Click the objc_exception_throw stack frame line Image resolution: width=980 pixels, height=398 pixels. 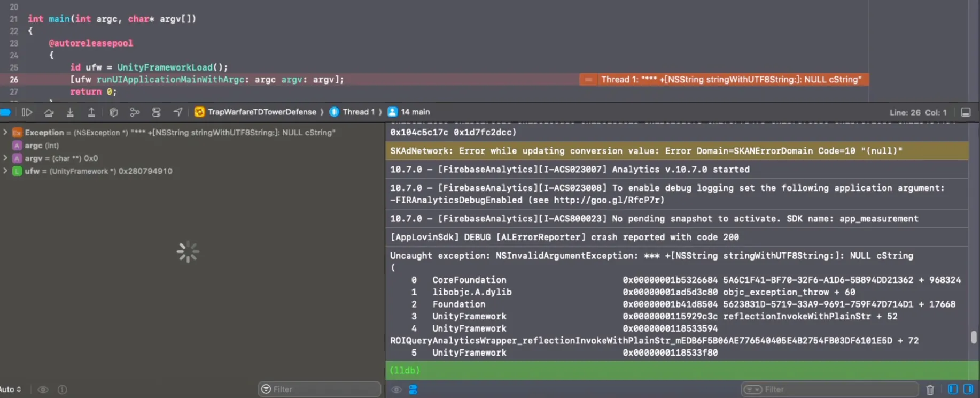coord(633,292)
